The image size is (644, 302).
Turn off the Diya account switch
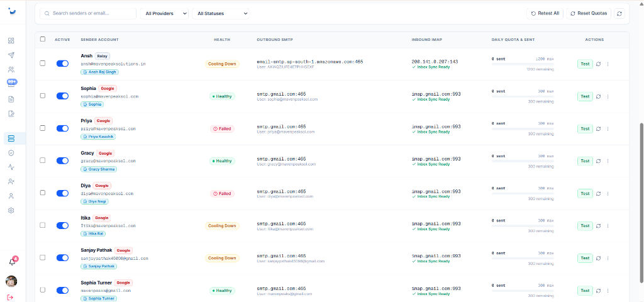click(x=62, y=193)
